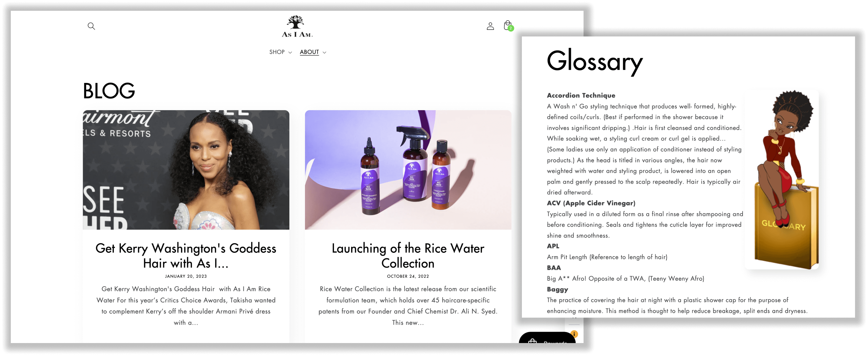Select the Kerry Washington blog thumbnail
The width and height of the screenshot is (868, 356).
click(x=186, y=170)
